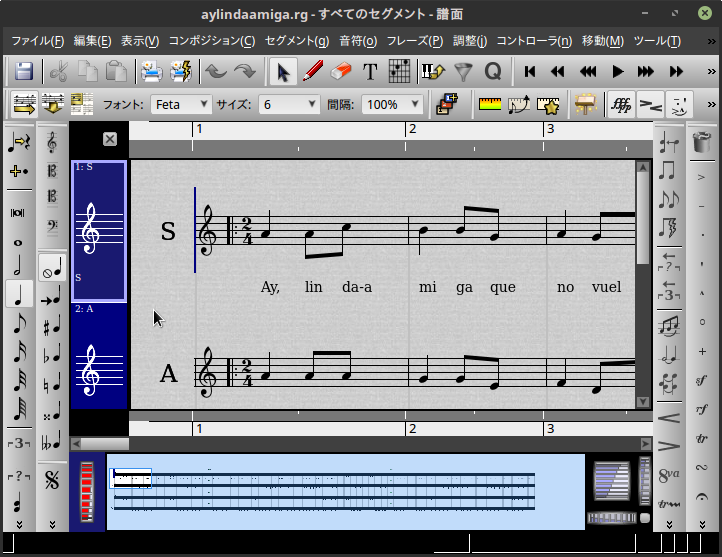Image resolution: width=722 pixels, height=557 pixels.
Task: Open the セグメント(g) menu
Action: pyautogui.click(x=296, y=41)
